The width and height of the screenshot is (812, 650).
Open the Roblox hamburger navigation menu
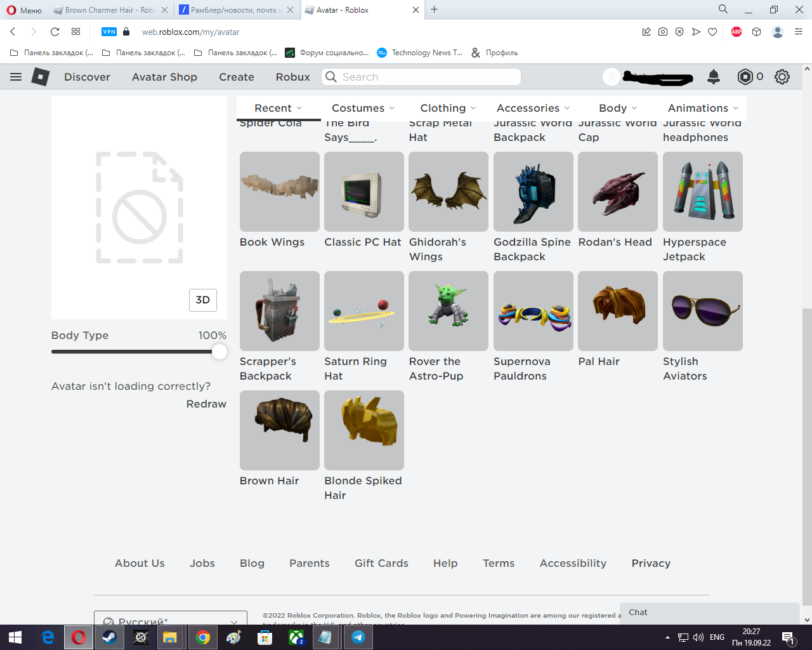point(16,77)
